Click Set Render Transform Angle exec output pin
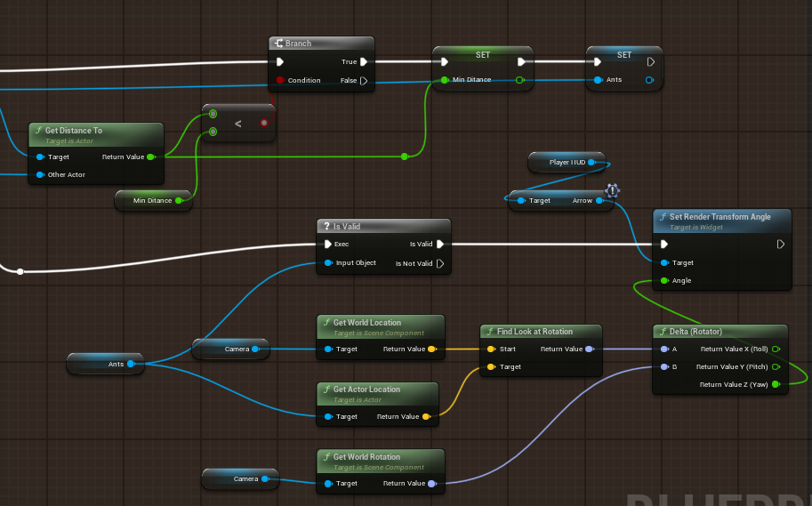This screenshot has height=506, width=812. coord(780,244)
